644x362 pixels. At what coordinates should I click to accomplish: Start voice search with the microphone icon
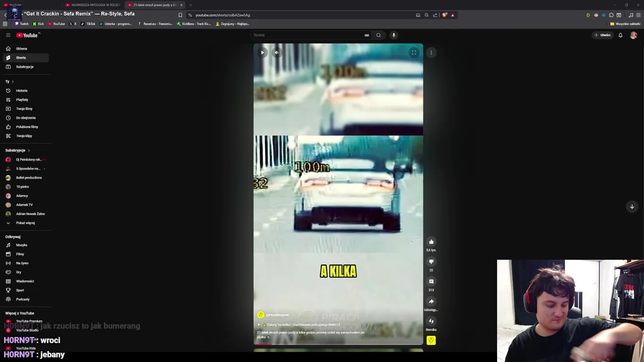(393, 35)
